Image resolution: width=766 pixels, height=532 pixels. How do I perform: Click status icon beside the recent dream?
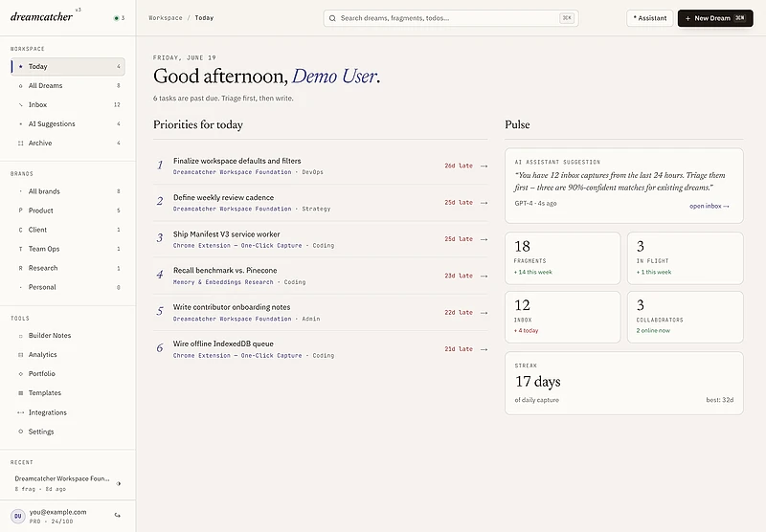pos(118,484)
